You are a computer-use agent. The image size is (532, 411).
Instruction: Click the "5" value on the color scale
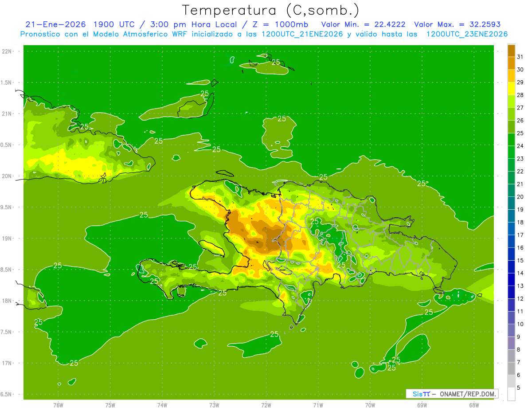[x=519, y=388]
